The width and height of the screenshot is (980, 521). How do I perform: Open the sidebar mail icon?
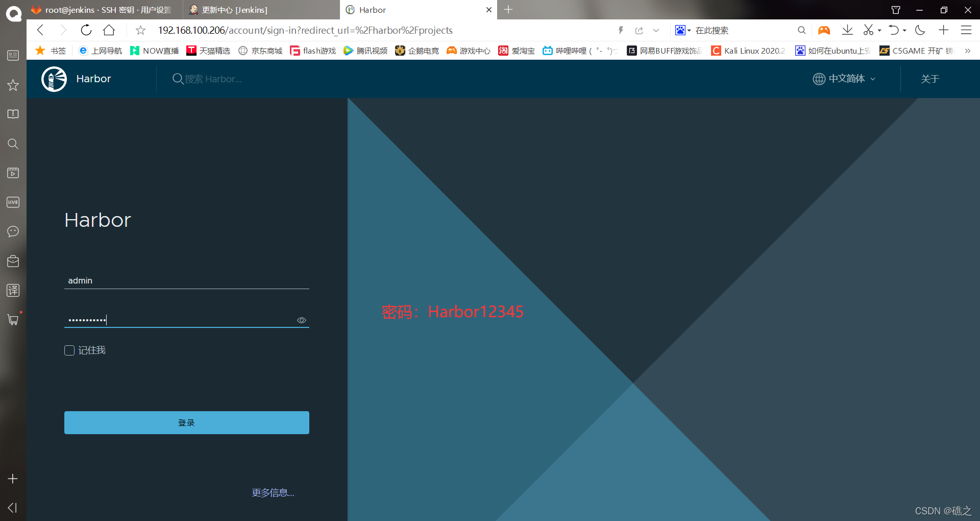[x=13, y=261]
